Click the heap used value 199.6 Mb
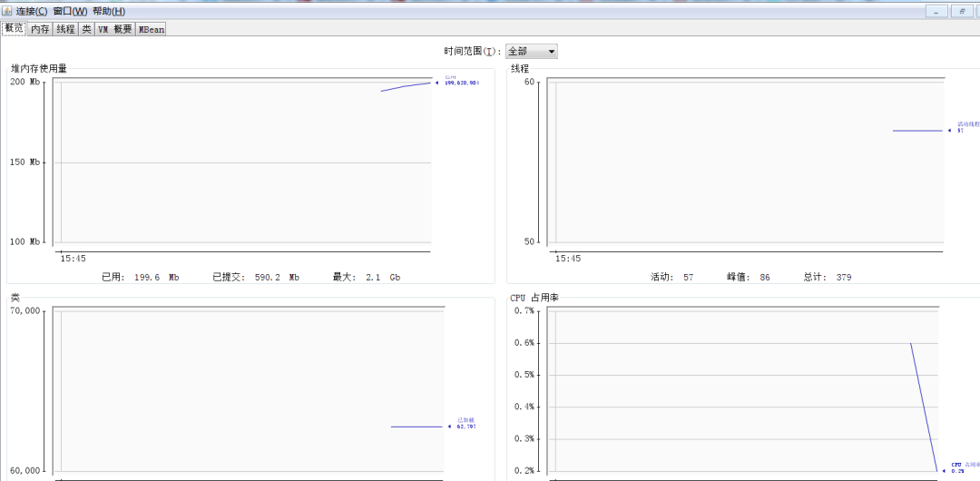The width and height of the screenshot is (980, 481). click(x=157, y=277)
